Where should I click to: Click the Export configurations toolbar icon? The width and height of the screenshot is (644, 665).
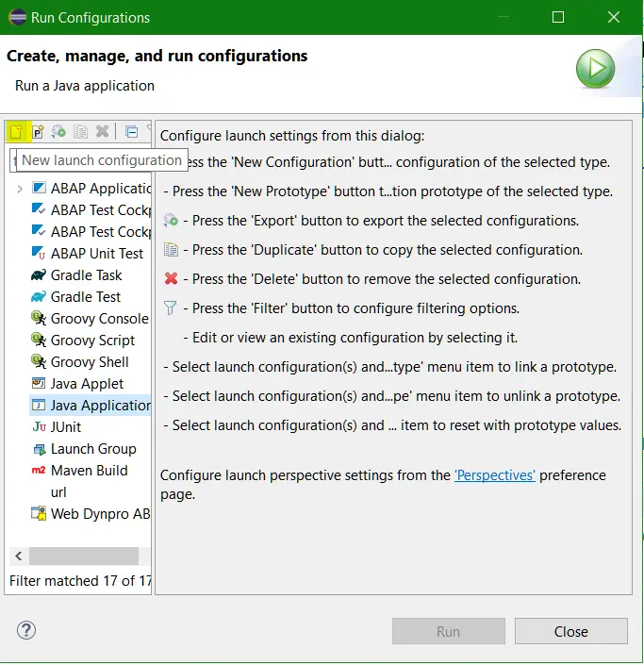tap(59, 132)
